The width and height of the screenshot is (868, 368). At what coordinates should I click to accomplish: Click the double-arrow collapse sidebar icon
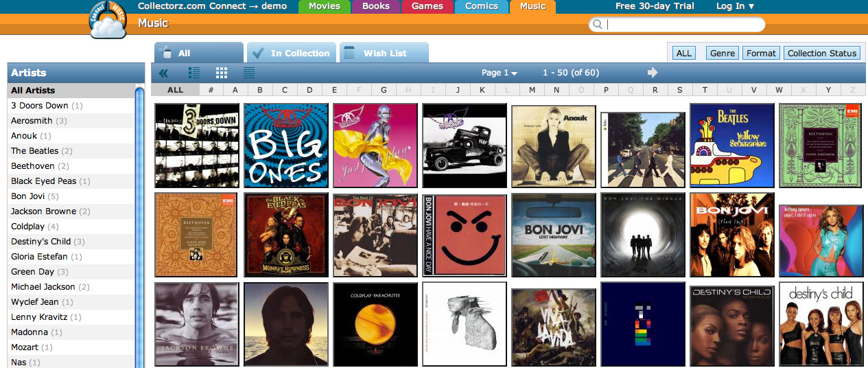click(x=163, y=73)
